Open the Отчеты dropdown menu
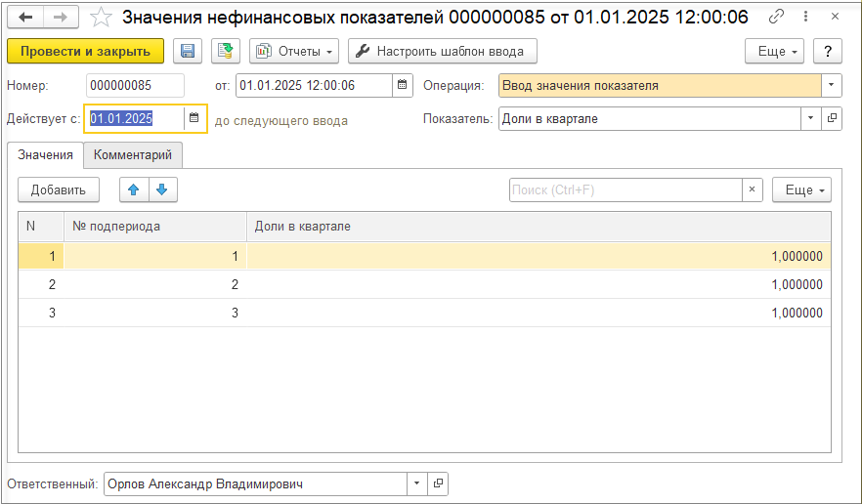This screenshot has height=504, width=862. point(294,51)
